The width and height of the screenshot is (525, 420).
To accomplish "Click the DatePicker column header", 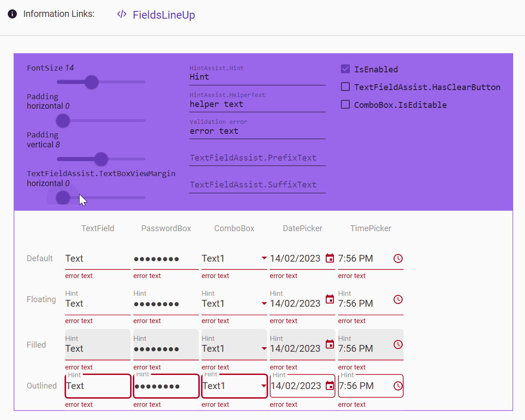I will pyautogui.click(x=303, y=228).
